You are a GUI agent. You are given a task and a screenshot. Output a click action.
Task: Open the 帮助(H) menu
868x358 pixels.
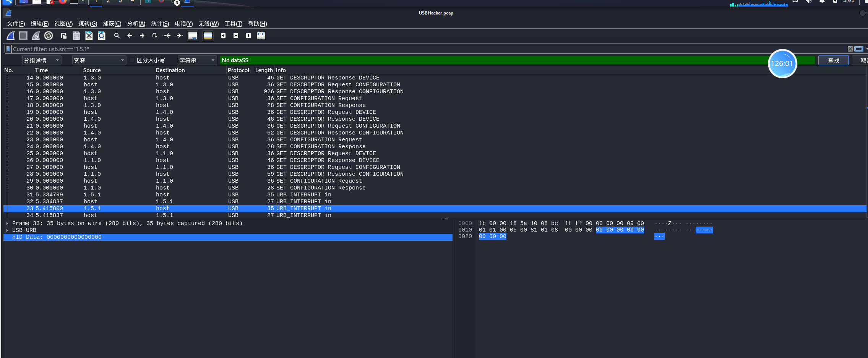pos(258,24)
